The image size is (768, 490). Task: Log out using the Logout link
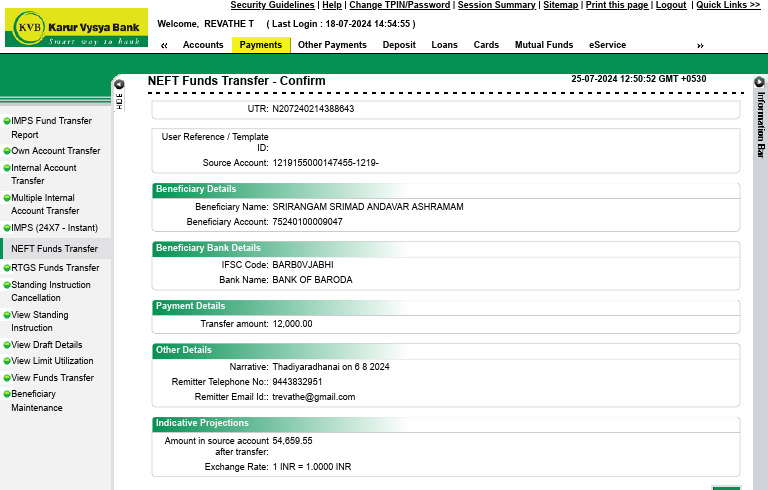pos(671,5)
